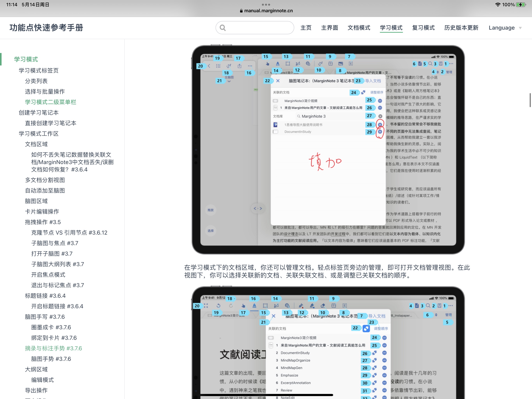
Task: Go to 多文档分割视图 in the sidebar
Action: [45, 180]
